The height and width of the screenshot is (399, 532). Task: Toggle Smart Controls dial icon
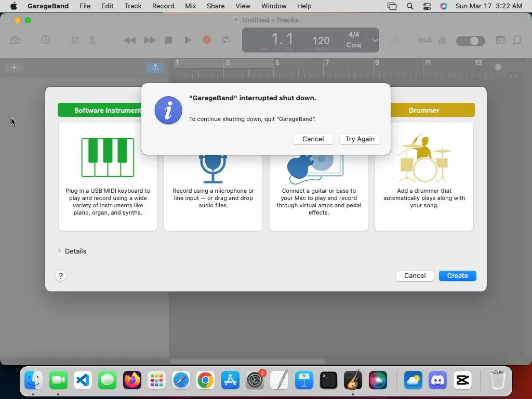pos(75,40)
